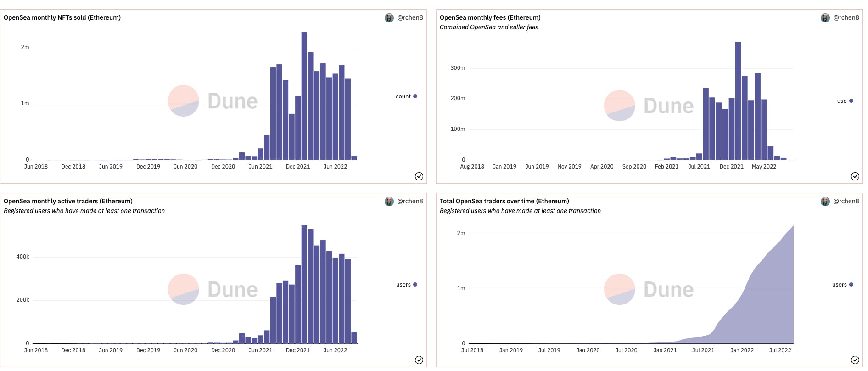This screenshot has height=371, width=868.
Task: Click the blue dot beside 'usd' legend
Action: tap(851, 101)
